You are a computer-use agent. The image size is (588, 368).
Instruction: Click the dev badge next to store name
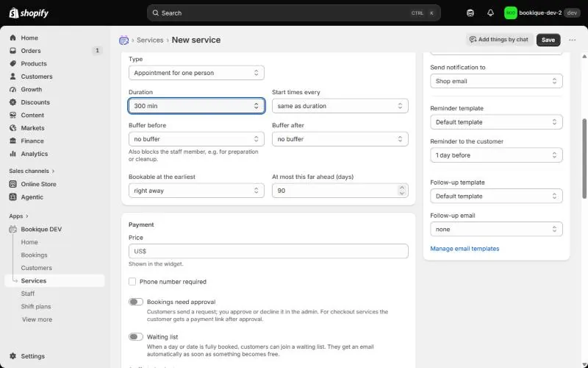tap(572, 13)
